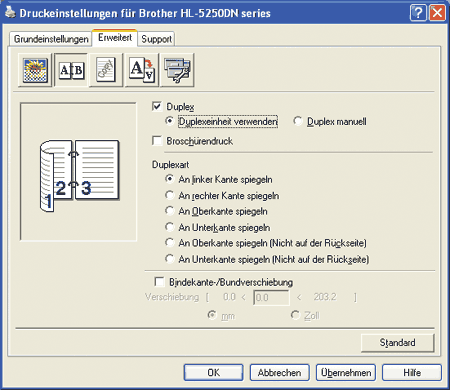Screen dimensions: 450x390
Task: Click the printer icon in title bar
Action: 10,13
